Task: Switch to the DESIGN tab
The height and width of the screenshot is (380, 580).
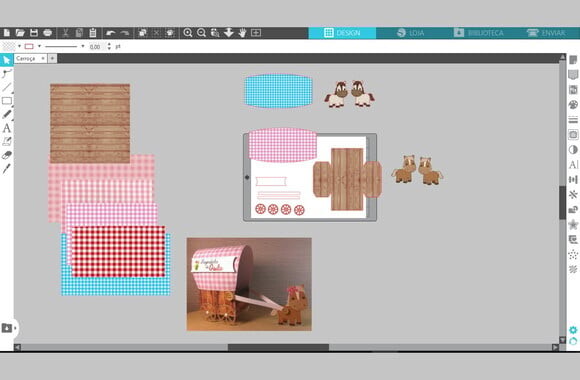Action: click(x=342, y=33)
